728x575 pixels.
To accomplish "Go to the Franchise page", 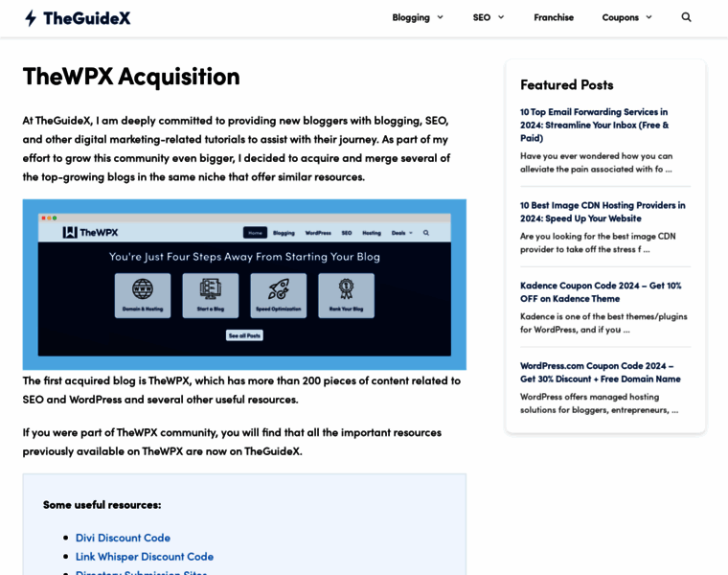I will pos(554,17).
